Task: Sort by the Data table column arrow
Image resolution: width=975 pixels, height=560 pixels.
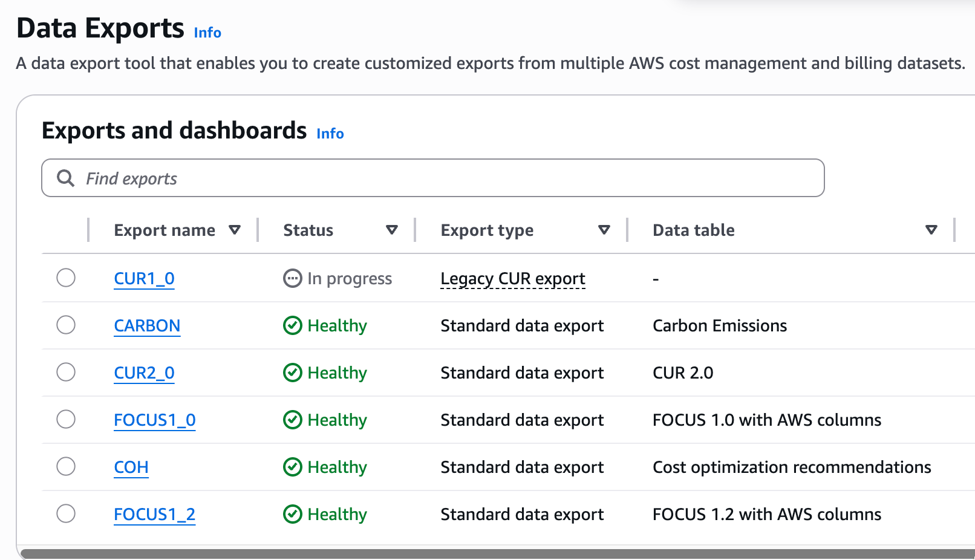Action: [931, 230]
